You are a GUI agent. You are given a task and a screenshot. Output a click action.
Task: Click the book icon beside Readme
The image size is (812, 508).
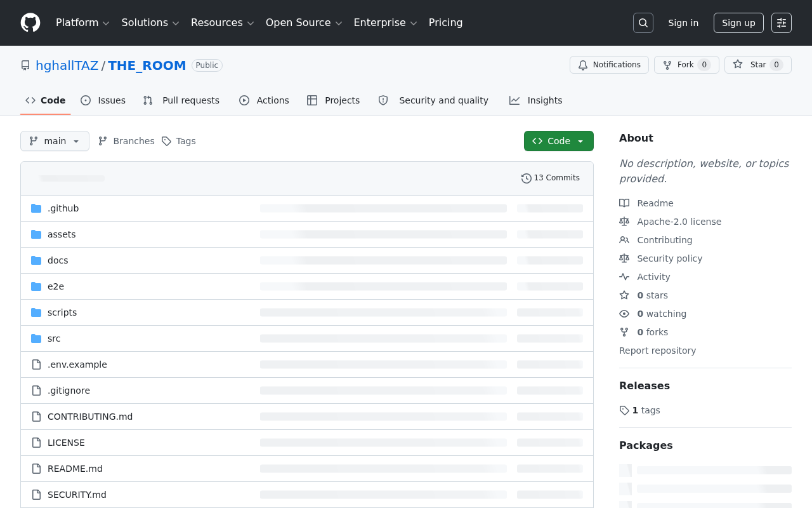point(624,203)
